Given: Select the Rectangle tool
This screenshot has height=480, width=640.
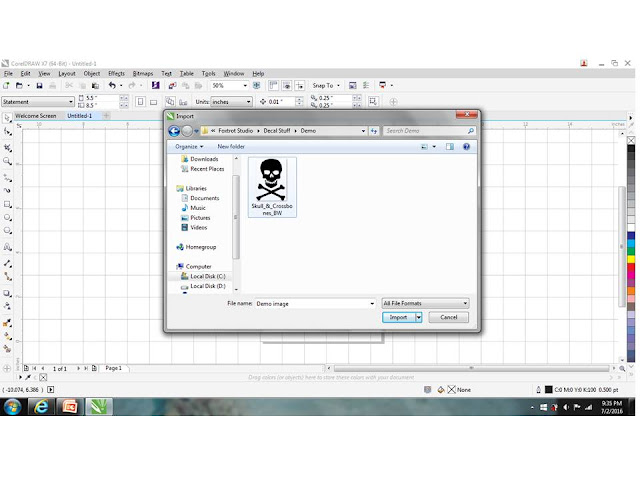Looking at the screenshot, I should [7, 204].
